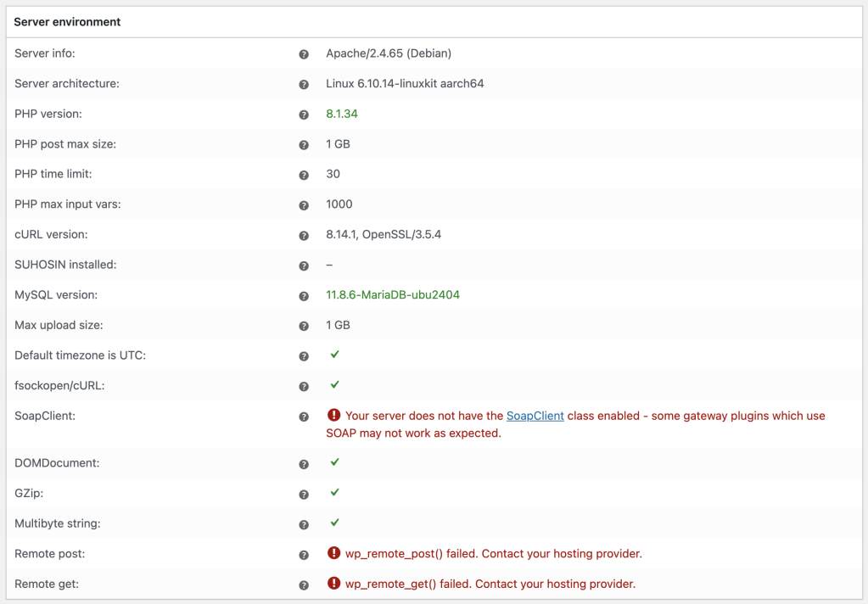The image size is (868, 604).
Task: Click the green checkmark for fsockopen/cURL
Action: (335, 385)
